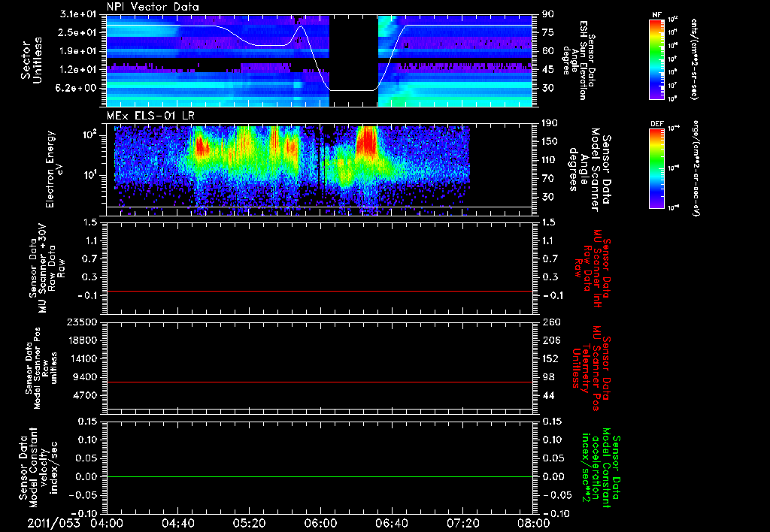Click the '23500' scanner position axis value

point(83,322)
